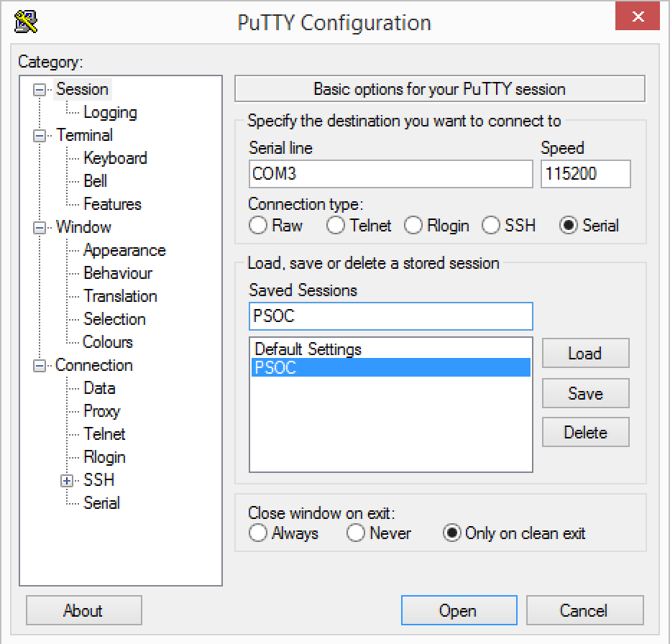This screenshot has height=644, width=670.
Task: Click the Speed field showing 115200
Action: pos(585,174)
